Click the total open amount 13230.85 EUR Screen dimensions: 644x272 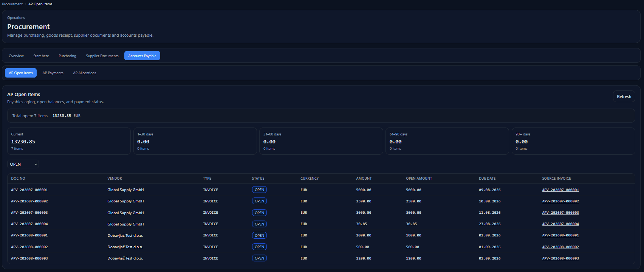click(x=66, y=116)
